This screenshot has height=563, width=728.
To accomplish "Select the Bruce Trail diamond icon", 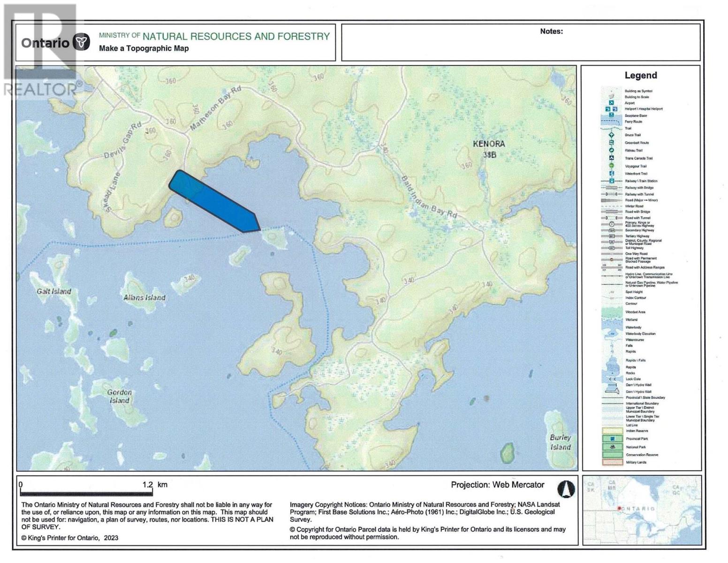I will [612, 135].
